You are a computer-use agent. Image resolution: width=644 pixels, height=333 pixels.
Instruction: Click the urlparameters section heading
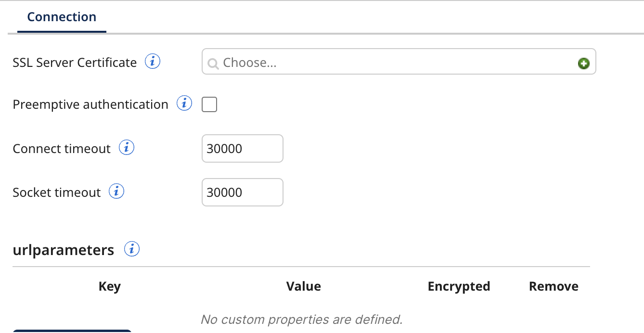pyautogui.click(x=64, y=250)
